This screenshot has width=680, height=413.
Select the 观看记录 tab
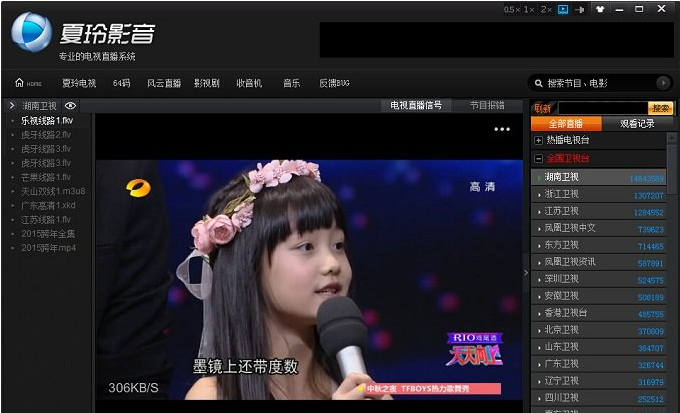point(637,124)
